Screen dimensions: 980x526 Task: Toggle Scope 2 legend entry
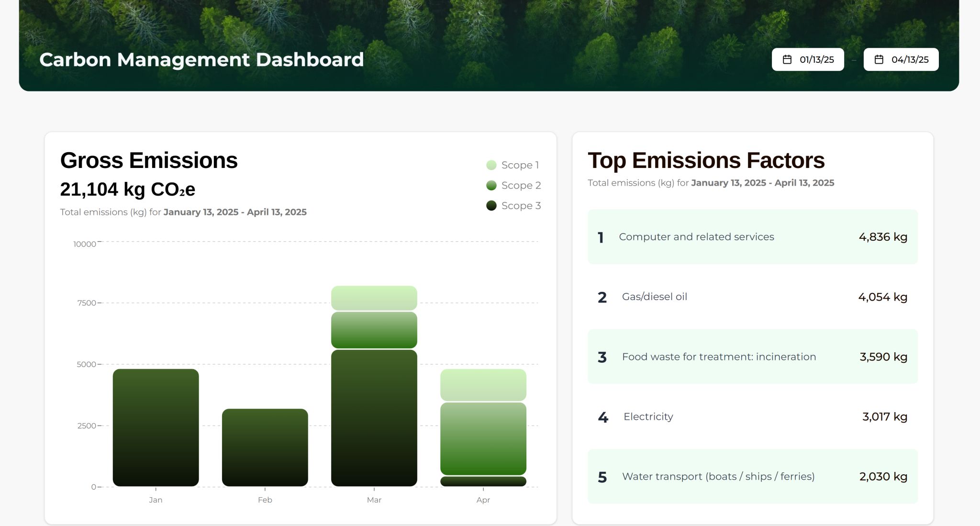[x=520, y=185]
